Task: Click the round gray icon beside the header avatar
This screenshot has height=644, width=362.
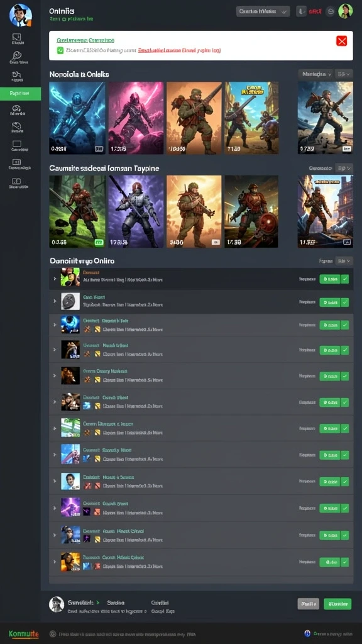Action: (x=330, y=11)
